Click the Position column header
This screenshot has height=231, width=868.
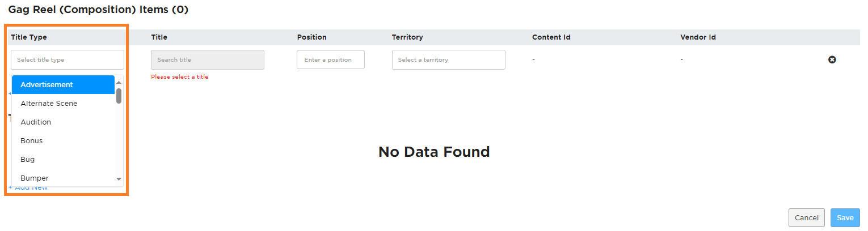tap(311, 37)
